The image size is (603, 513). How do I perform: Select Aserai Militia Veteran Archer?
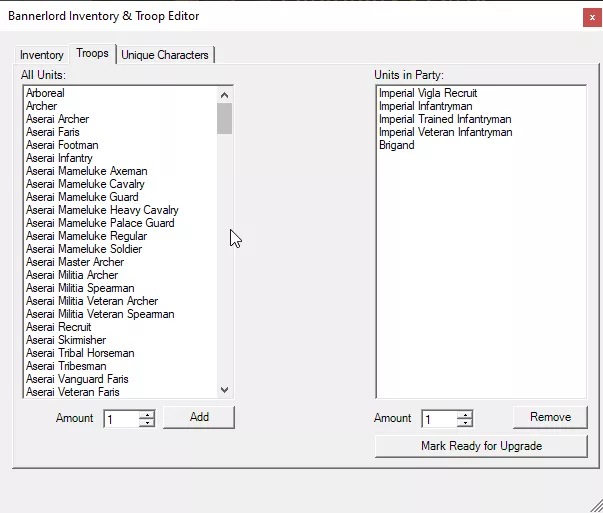(x=121, y=301)
